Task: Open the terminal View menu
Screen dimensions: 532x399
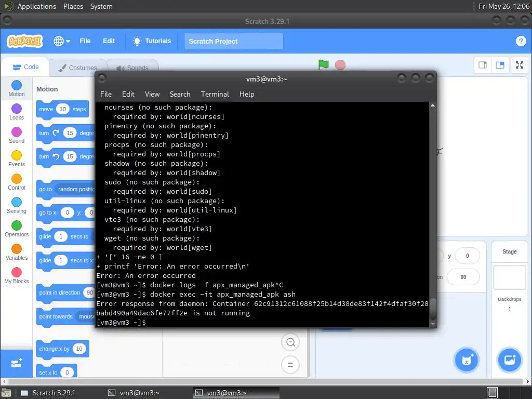Action: coord(152,94)
